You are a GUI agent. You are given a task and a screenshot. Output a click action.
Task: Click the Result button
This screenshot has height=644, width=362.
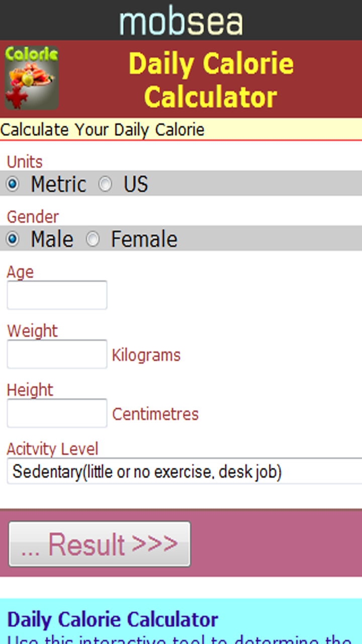(99, 543)
